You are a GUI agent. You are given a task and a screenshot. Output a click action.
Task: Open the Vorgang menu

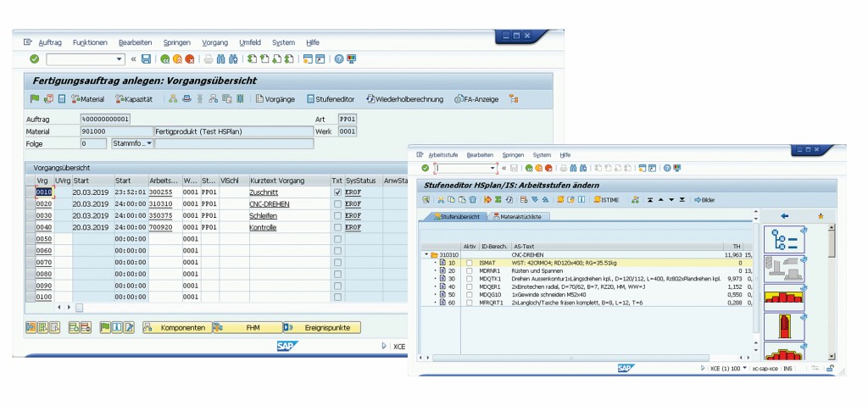click(x=215, y=42)
